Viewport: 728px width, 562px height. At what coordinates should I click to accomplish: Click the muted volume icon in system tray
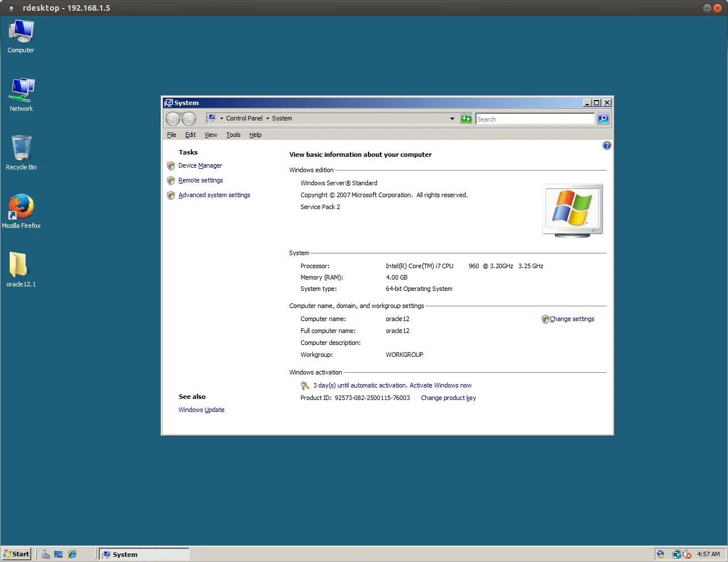click(x=686, y=554)
